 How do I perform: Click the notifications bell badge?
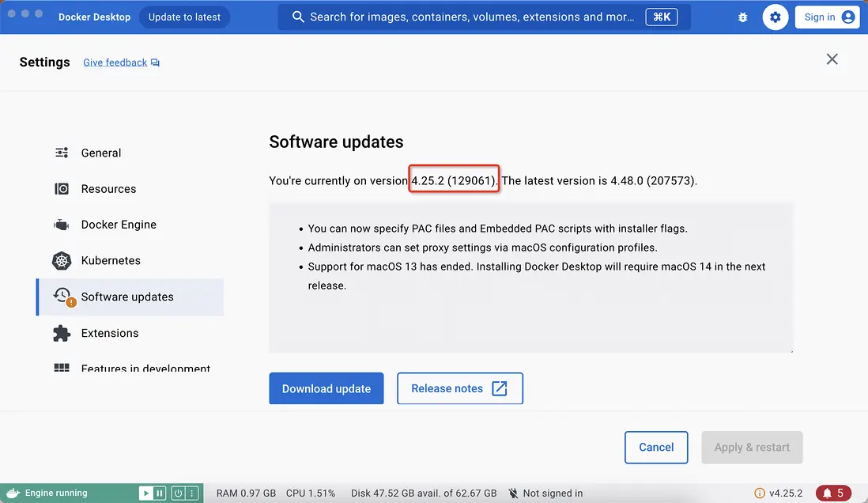[833, 494]
